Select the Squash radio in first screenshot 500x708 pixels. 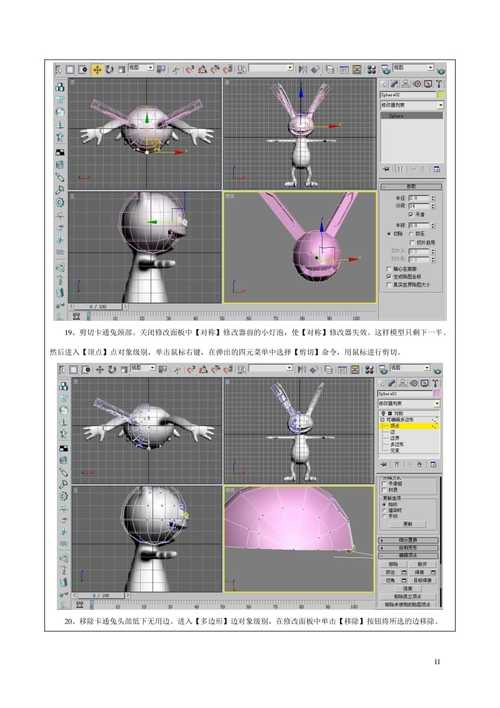click(x=411, y=233)
